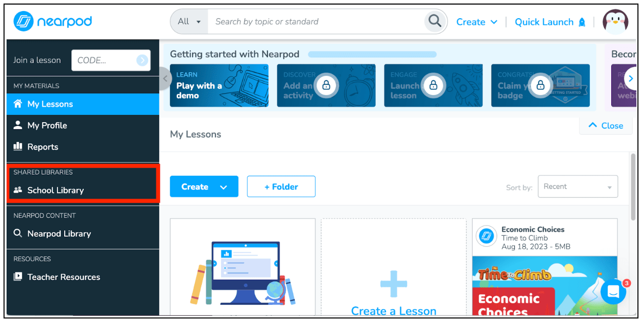
Task: Click the Reports bar chart icon
Action: [x=18, y=146]
